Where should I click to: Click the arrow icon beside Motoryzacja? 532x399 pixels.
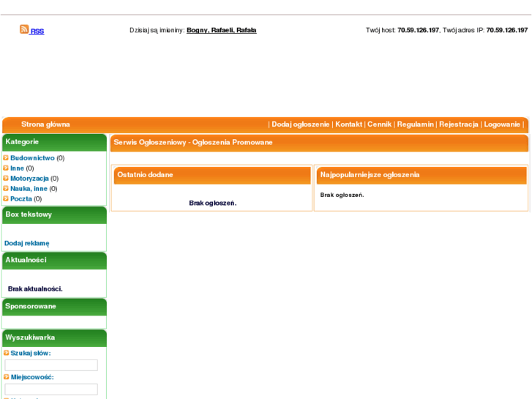6,178
